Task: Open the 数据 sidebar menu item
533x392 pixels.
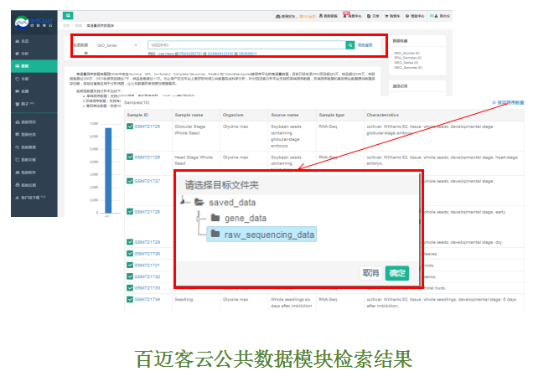Action: point(23,66)
